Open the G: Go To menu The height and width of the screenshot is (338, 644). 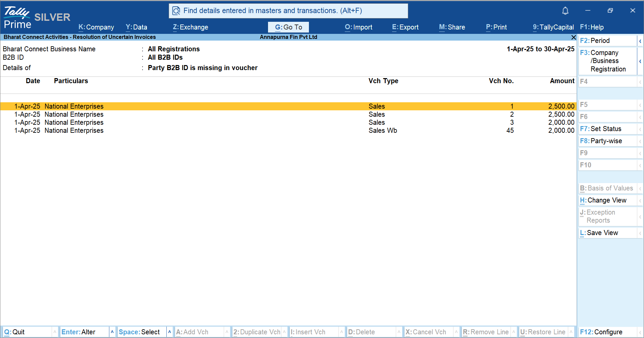click(288, 27)
